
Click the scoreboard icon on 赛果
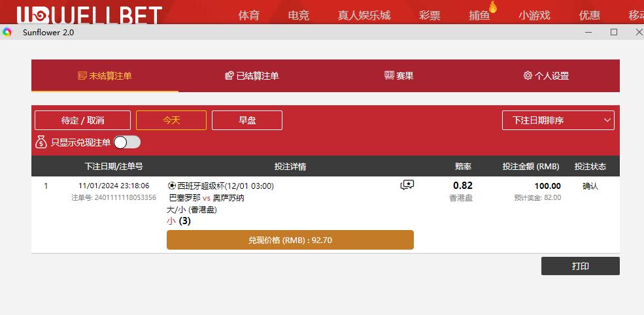[x=389, y=76]
